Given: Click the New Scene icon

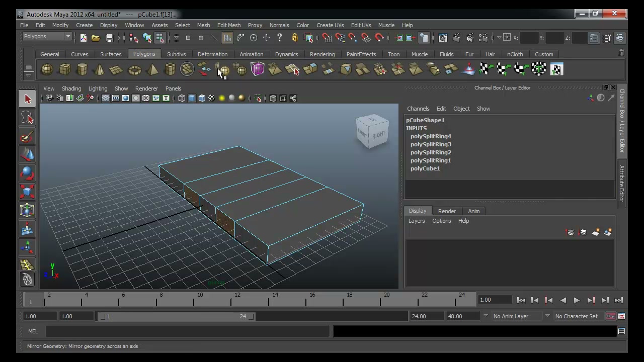Looking at the screenshot, I should tap(83, 38).
